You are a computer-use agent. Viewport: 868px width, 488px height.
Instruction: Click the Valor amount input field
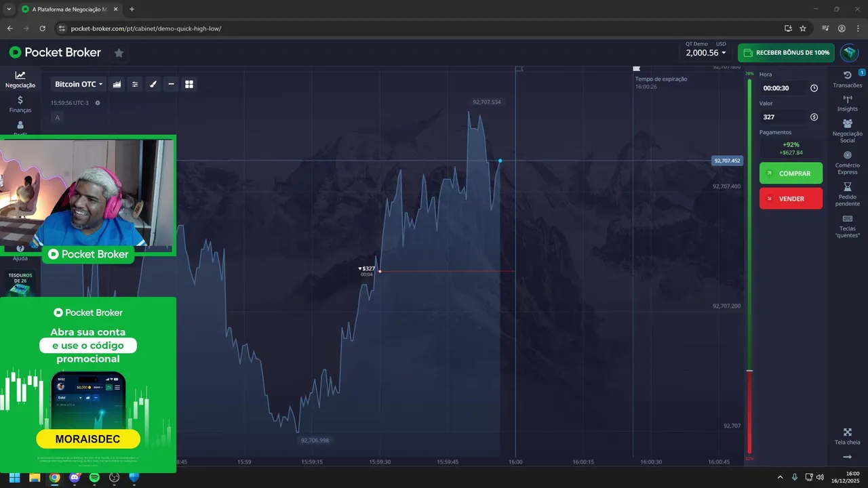tap(784, 117)
